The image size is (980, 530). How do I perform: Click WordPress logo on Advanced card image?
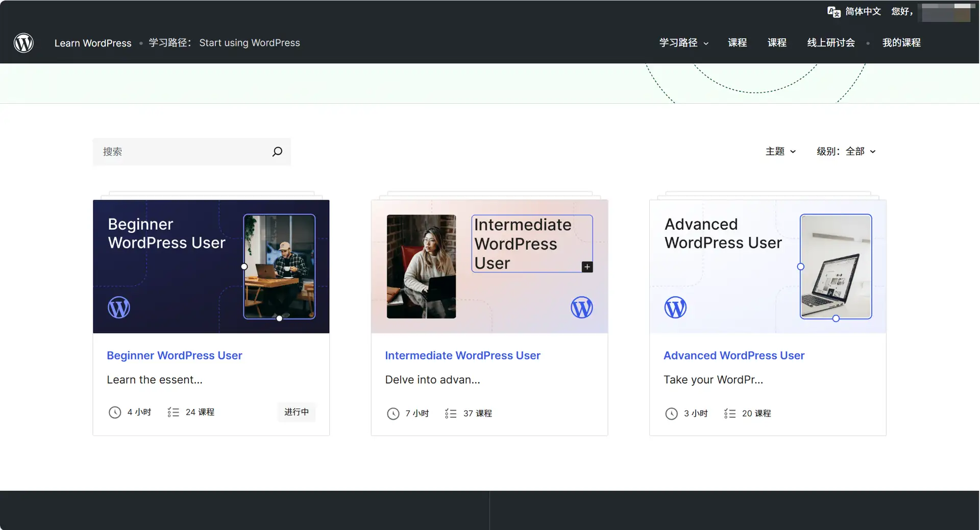pos(675,307)
